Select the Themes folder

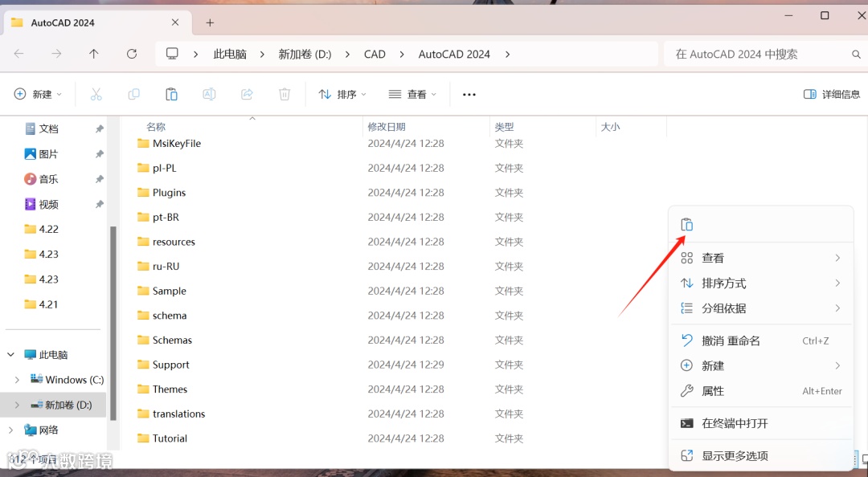[162, 389]
